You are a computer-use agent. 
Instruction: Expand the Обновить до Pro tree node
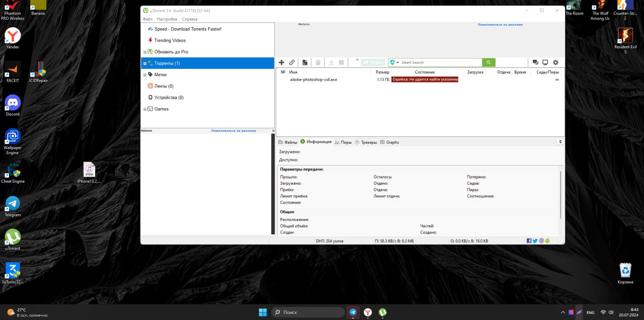pyautogui.click(x=145, y=52)
